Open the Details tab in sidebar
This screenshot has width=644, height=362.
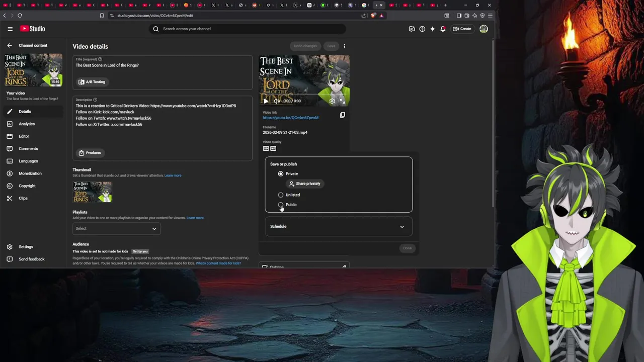coord(33,112)
